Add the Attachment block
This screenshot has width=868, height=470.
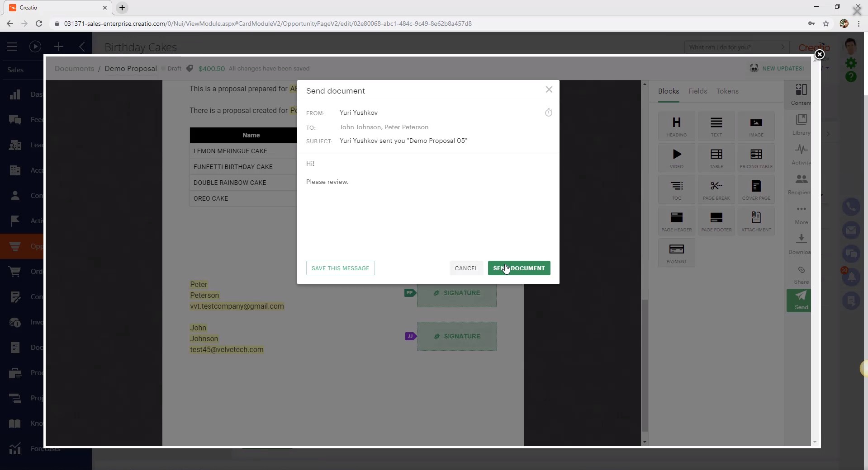[x=756, y=221]
